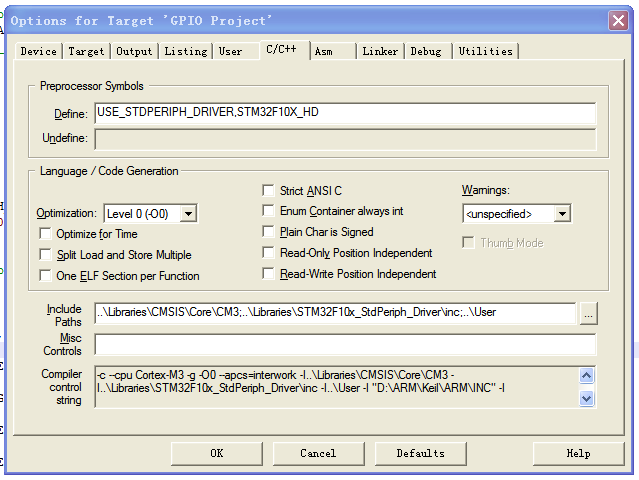Viewport: 639px width, 480px height.
Task: Click the Cancel button
Action: pyautogui.click(x=318, y=453)
